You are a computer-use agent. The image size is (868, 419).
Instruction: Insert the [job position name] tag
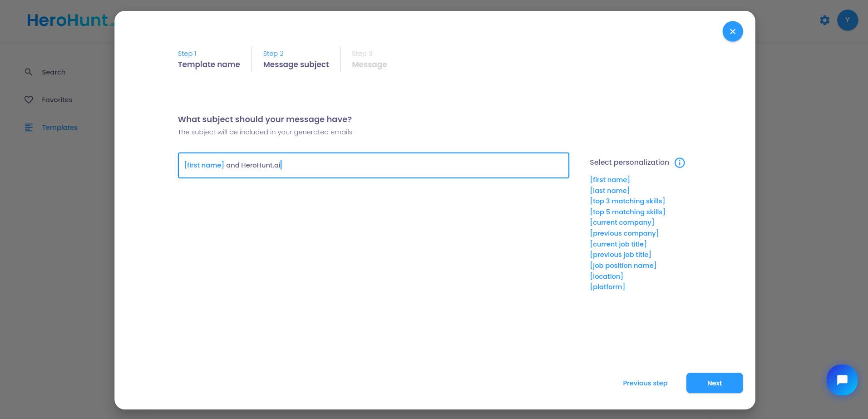click(623, 266)
